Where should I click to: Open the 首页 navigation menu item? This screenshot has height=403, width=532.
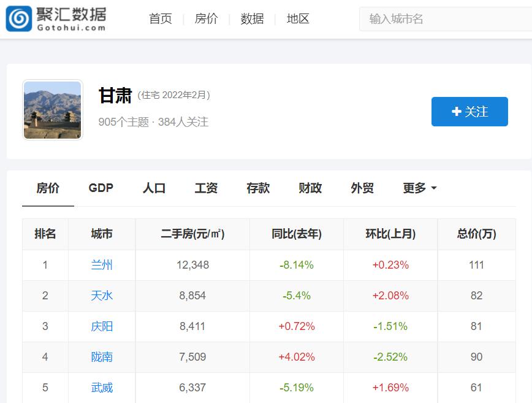pos(159,19)
